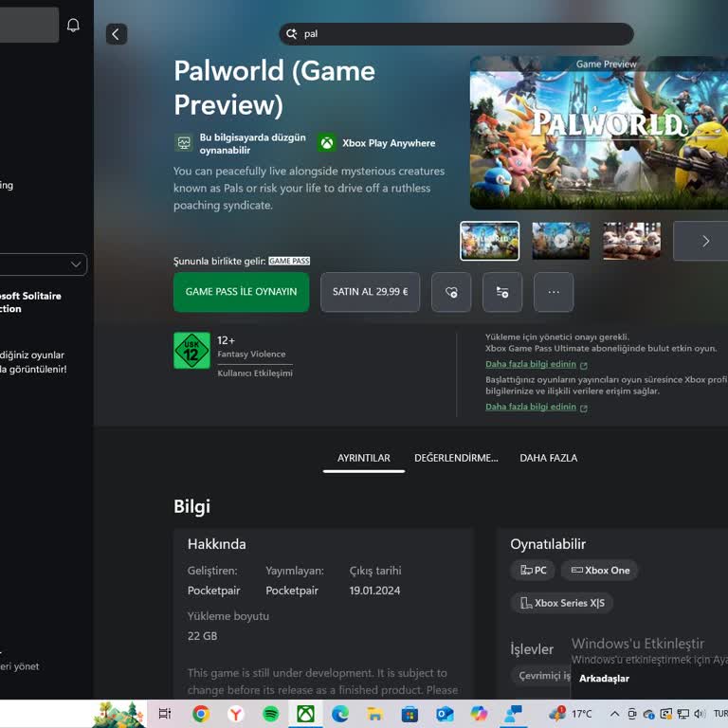
Task: Open Outlook from the taskbar
Action: (445, 714)
